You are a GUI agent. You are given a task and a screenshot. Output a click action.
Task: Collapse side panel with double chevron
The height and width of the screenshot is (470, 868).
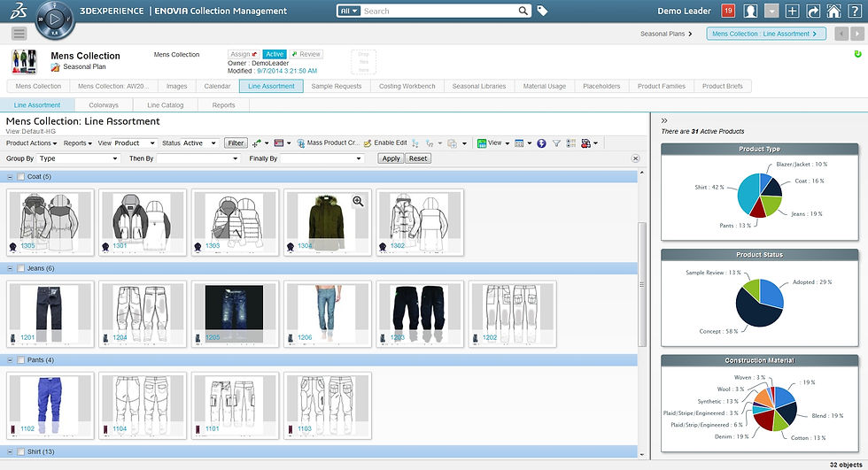[664, 120]
